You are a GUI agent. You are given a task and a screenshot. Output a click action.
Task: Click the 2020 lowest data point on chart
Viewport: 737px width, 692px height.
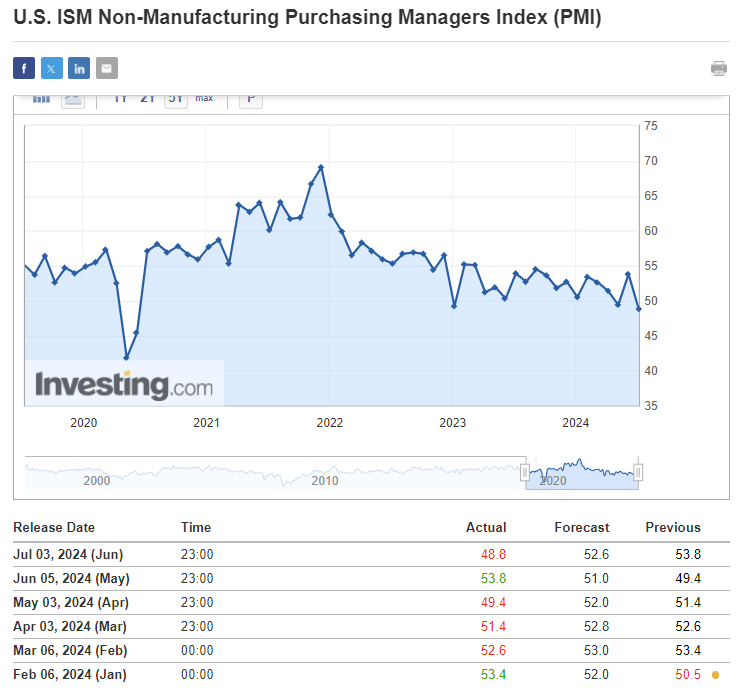127,357
